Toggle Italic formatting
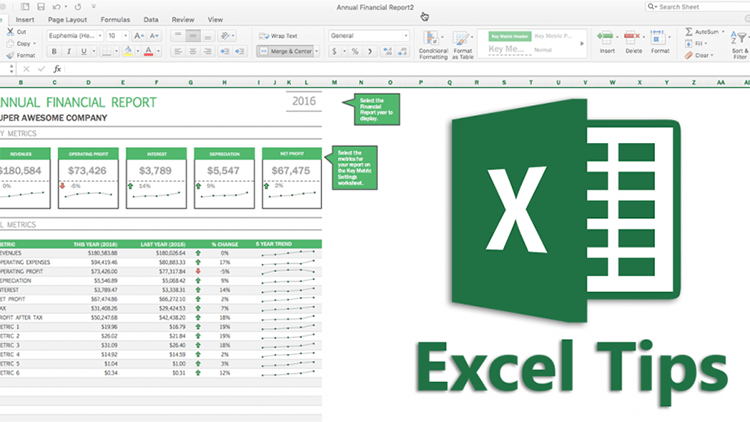 pyautogui.click(x=69, y=51)
